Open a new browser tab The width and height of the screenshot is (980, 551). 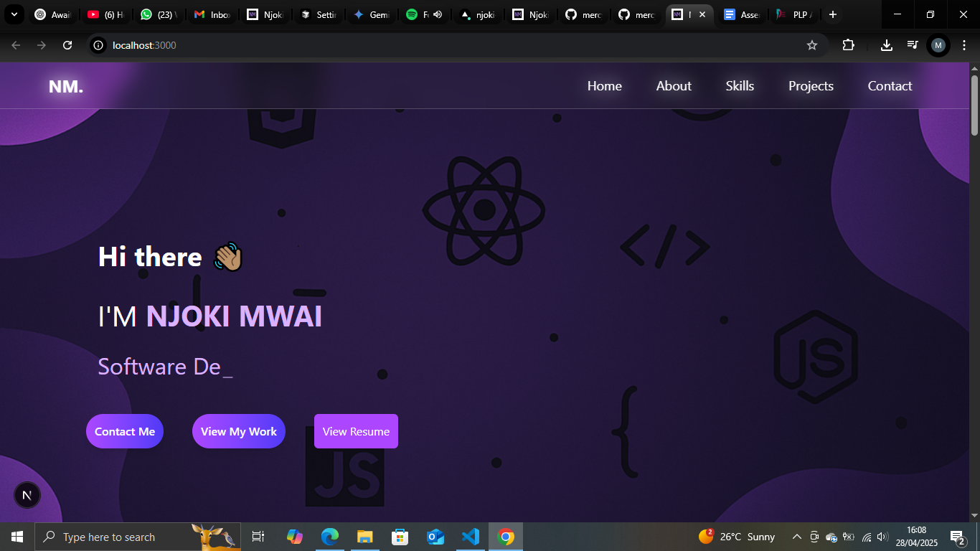833,14
